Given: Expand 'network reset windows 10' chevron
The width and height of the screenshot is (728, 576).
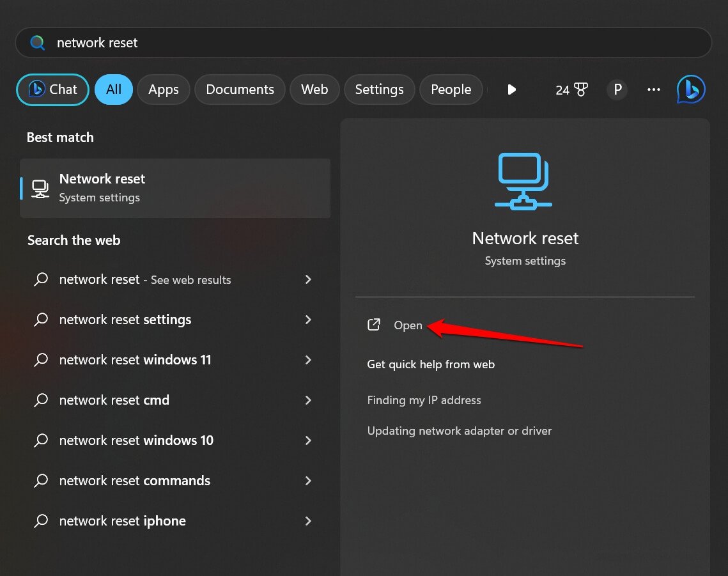Looking at the screenshot, I should coord(308,440).
